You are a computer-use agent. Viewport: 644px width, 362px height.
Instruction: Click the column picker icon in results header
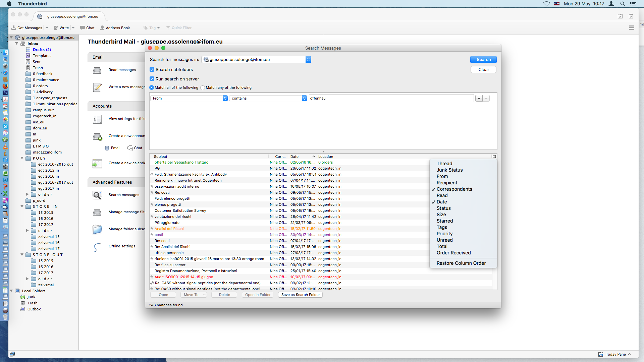click(x=494, y=157)
